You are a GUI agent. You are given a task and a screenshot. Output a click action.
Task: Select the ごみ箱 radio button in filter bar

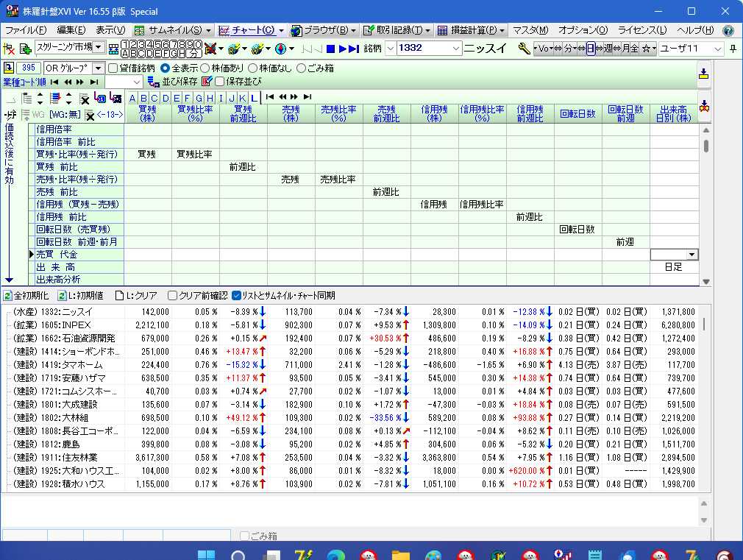tap(301, 68)
